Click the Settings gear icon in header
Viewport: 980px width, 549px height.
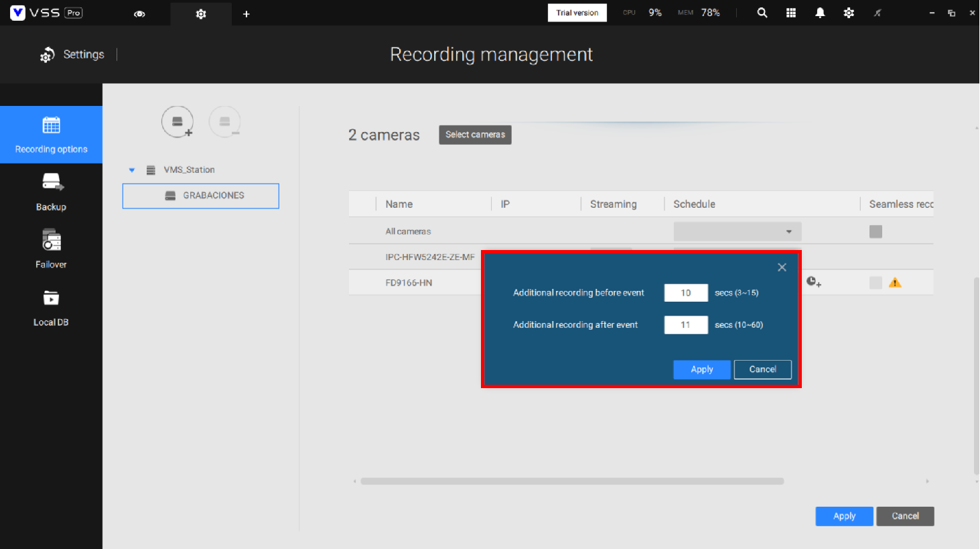(x=47, y=55)
